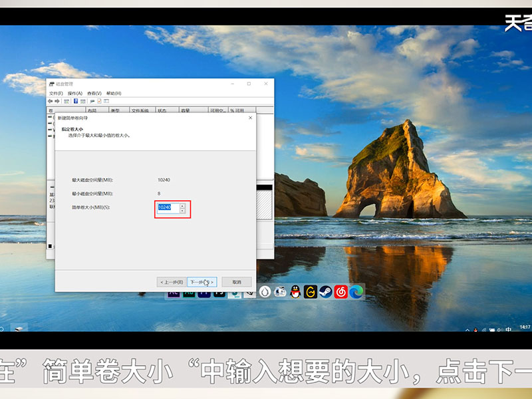Open the 查看(V) menu
Image resolution: width=532 pixels, height=399 pixels.
94,93
